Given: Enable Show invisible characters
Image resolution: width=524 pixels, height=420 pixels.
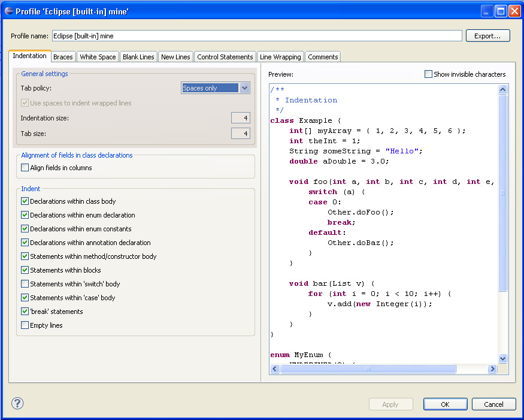Looking at the screenshot, I should tap(428, 74).
